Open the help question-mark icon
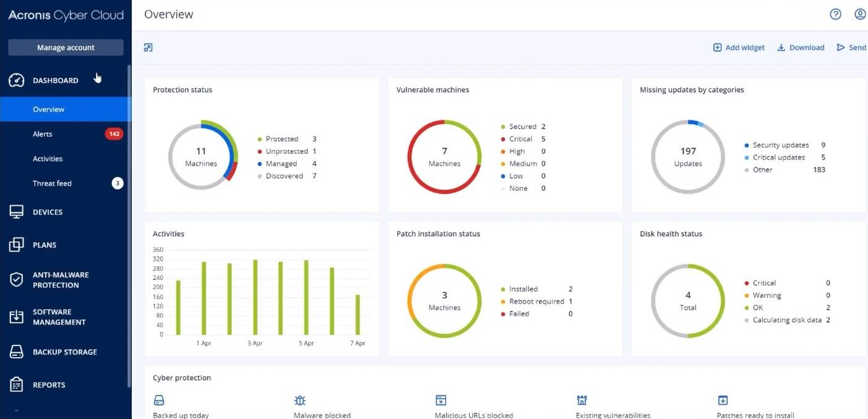Image resolution: width=868 pixels, height=419 pixels. tap(835, 14)
